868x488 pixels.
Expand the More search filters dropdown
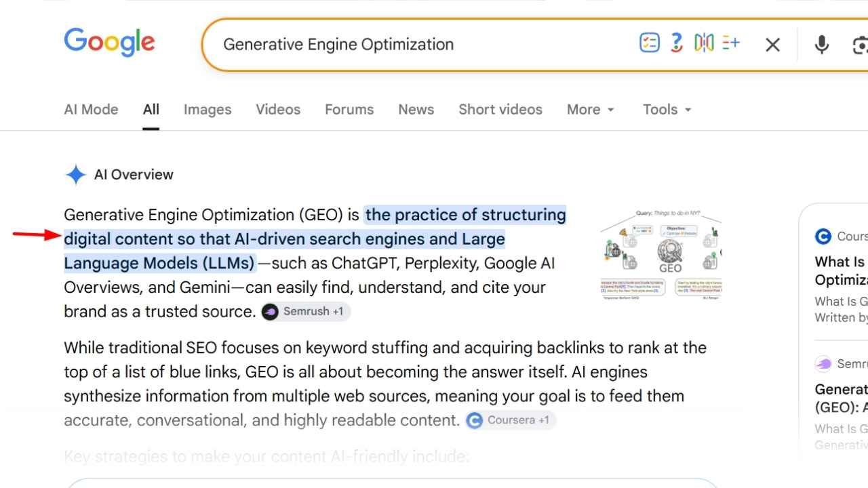tap(591, 109)
